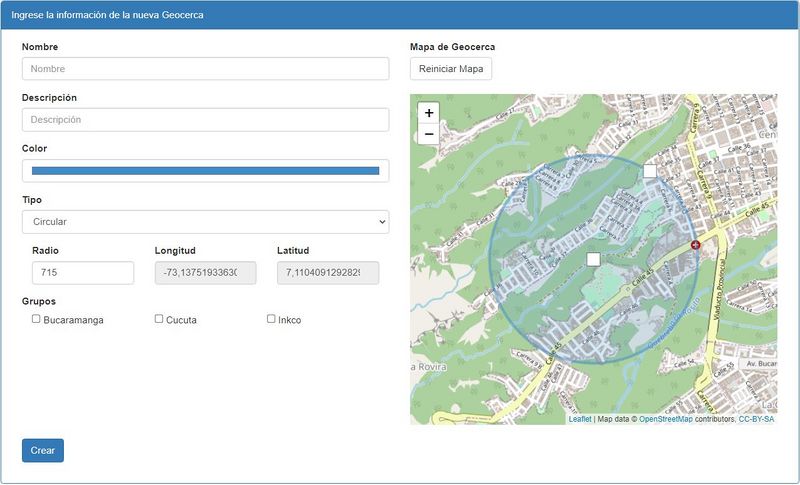
Task: Zoom in on the geofence map
Action: pos(429,113)
